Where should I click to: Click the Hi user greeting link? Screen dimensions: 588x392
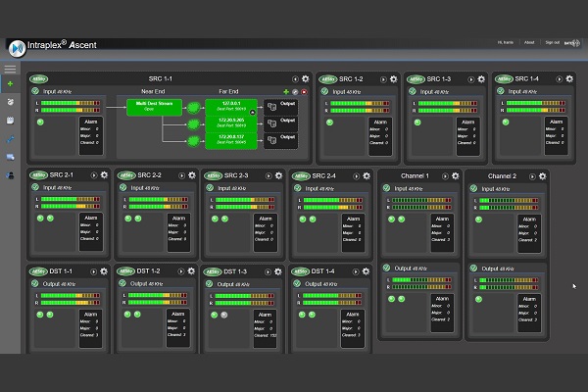click(506, 42)
